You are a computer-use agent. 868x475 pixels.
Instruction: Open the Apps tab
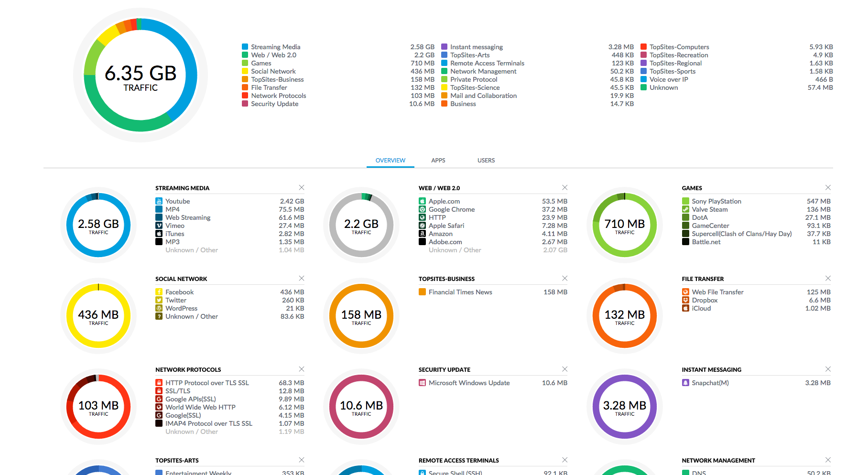[438, 161]
